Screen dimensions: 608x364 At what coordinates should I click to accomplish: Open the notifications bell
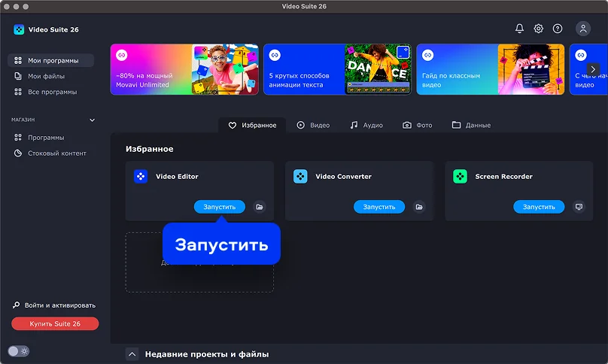pyautogui.click(x=519, y=29)
